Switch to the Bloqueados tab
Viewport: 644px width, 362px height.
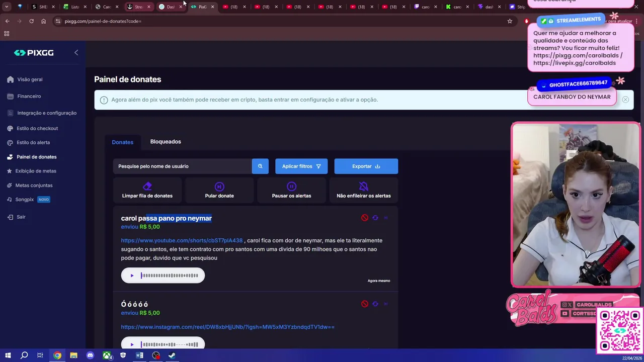166,142
